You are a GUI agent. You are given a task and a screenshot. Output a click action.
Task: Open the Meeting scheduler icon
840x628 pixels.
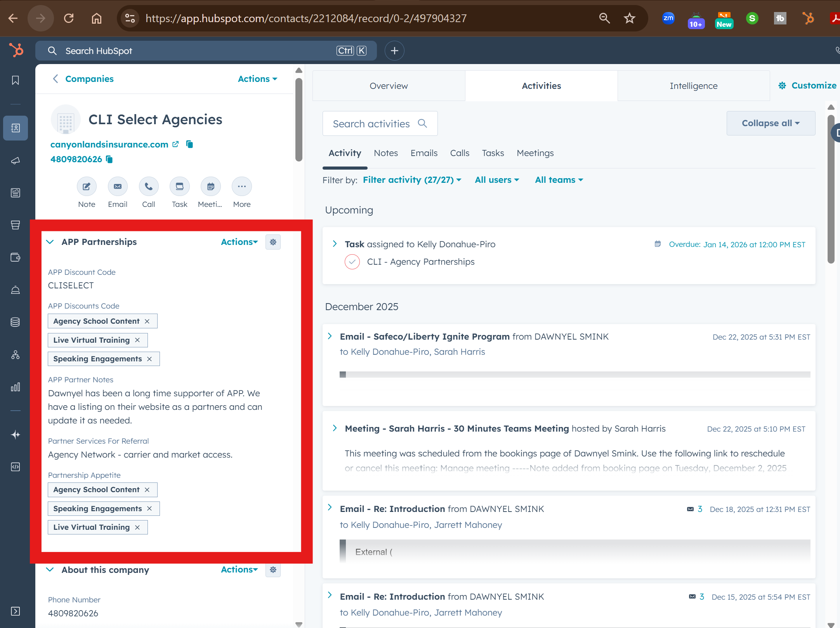[210, 187]
